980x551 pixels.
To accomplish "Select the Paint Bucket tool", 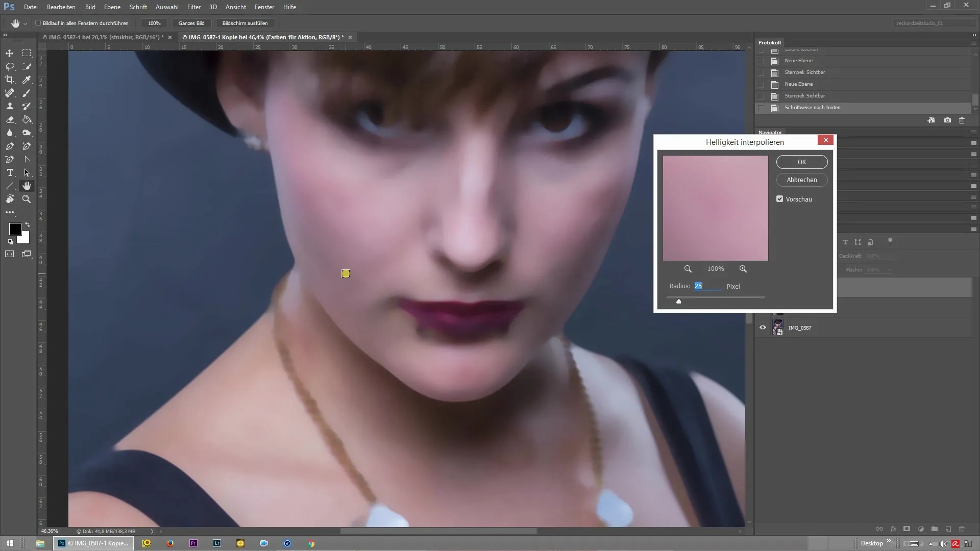I will point(27,119).
